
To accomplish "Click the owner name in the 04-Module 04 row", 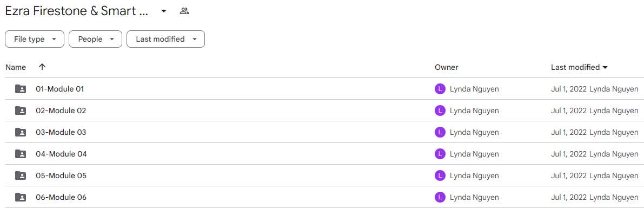I will [474, 154].
